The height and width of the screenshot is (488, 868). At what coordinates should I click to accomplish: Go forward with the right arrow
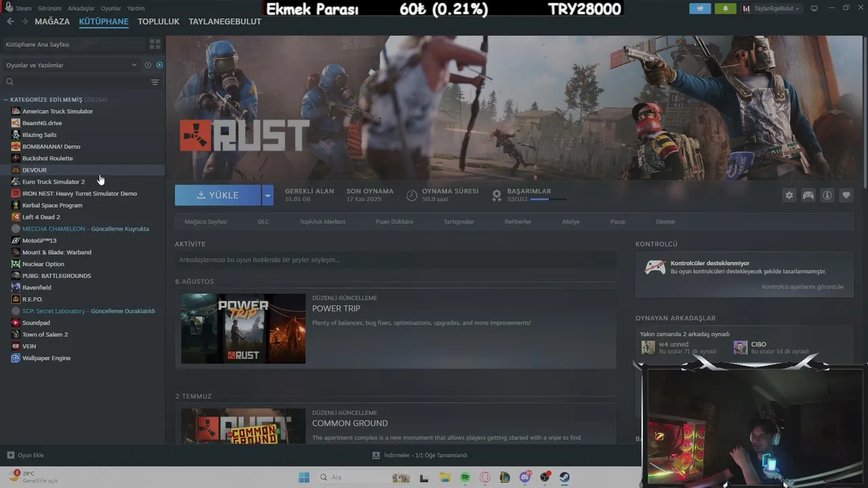click(24, 21)
